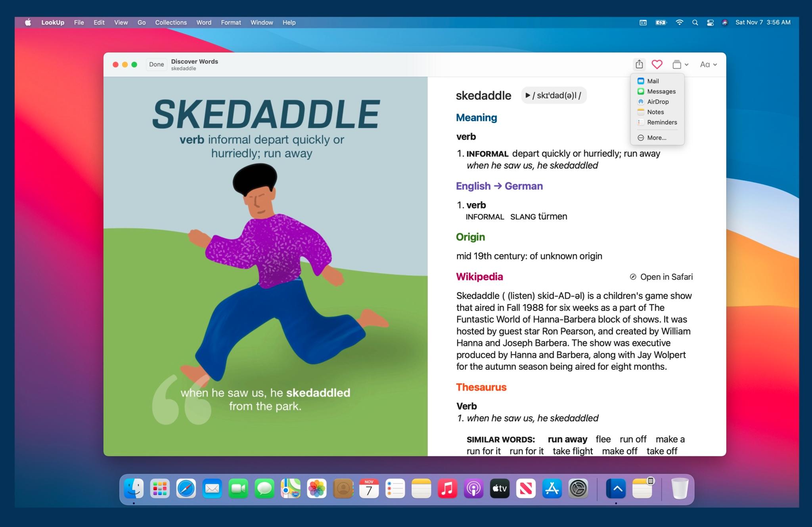Click the Skedaddle illustration card
This screenshot has width=812, height=527.
265,266
